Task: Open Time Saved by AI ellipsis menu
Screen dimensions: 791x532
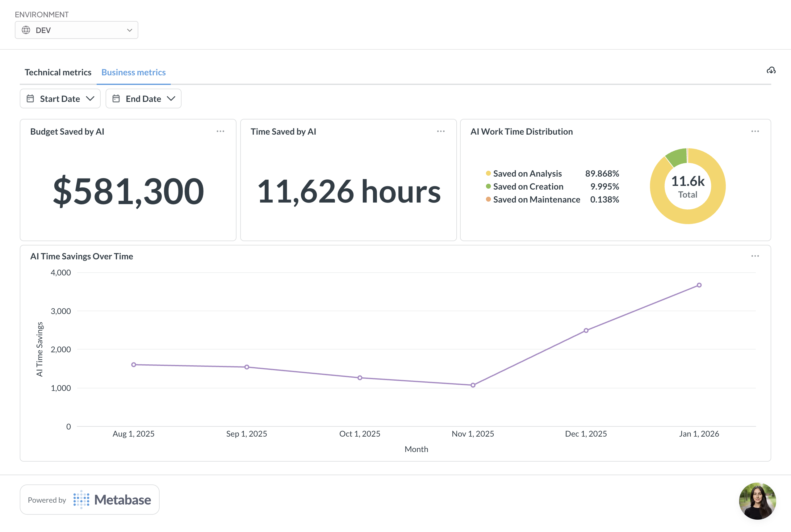Action: [441, 131]
